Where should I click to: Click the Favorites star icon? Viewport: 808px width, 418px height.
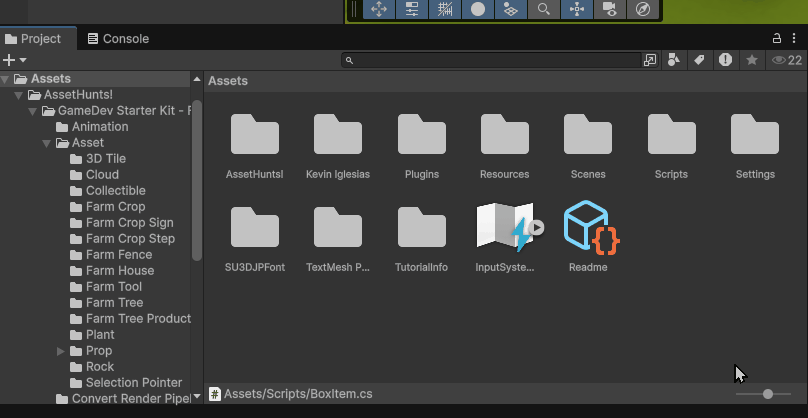(751, 60)
